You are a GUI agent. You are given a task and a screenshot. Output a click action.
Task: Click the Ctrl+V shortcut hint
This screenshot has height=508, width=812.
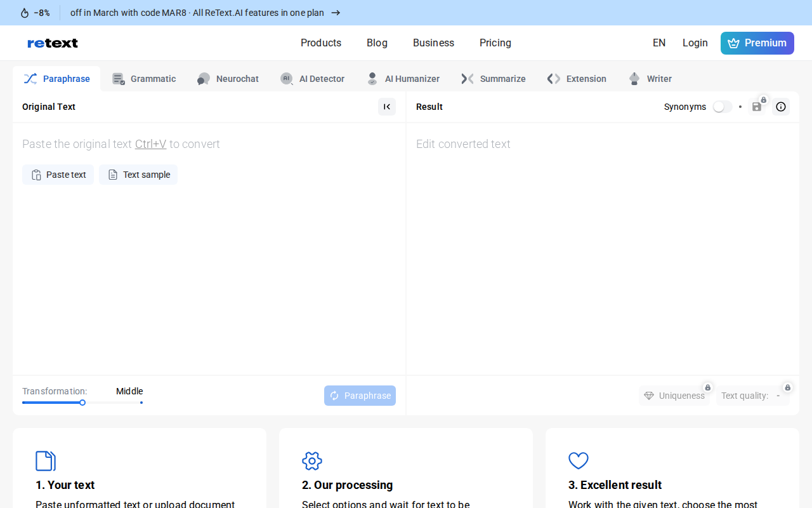pyautogui.click(x=150, y=144)
